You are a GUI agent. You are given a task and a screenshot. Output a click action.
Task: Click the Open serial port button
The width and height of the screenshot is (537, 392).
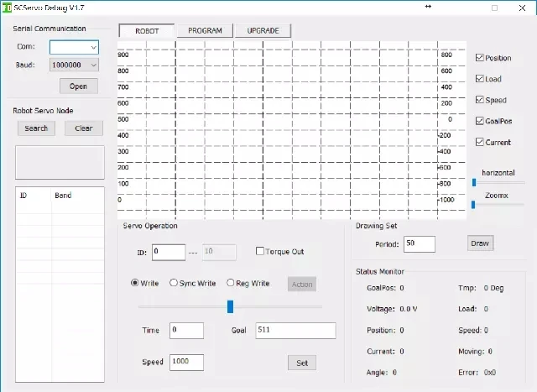pos(79,86)
